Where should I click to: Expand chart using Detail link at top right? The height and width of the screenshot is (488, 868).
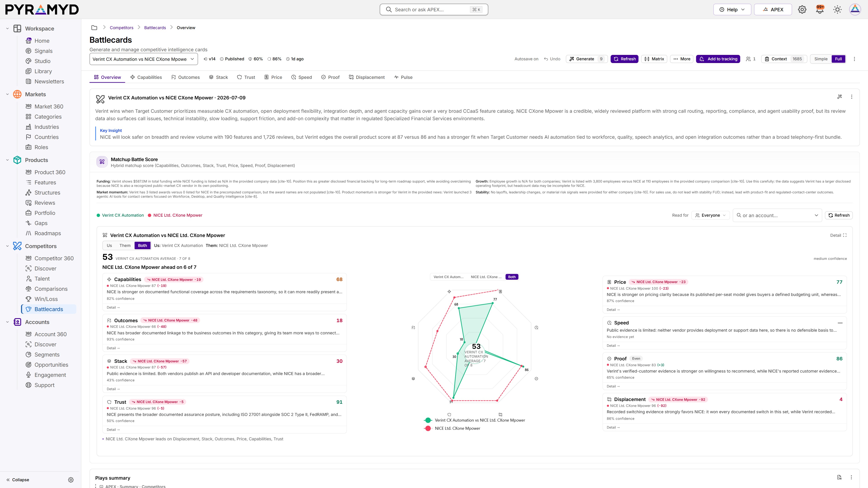pyautogui.click(x=838, y=235)
